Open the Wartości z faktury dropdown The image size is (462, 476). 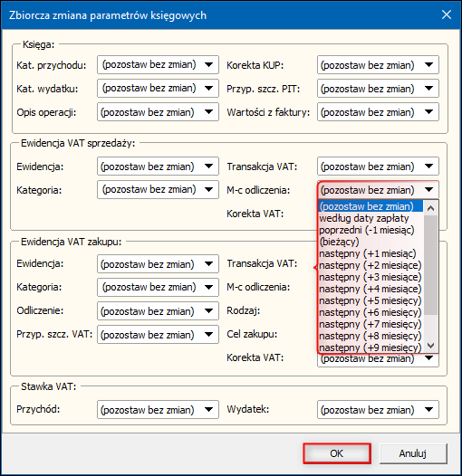pyautogui.click(x=378, y=112)
